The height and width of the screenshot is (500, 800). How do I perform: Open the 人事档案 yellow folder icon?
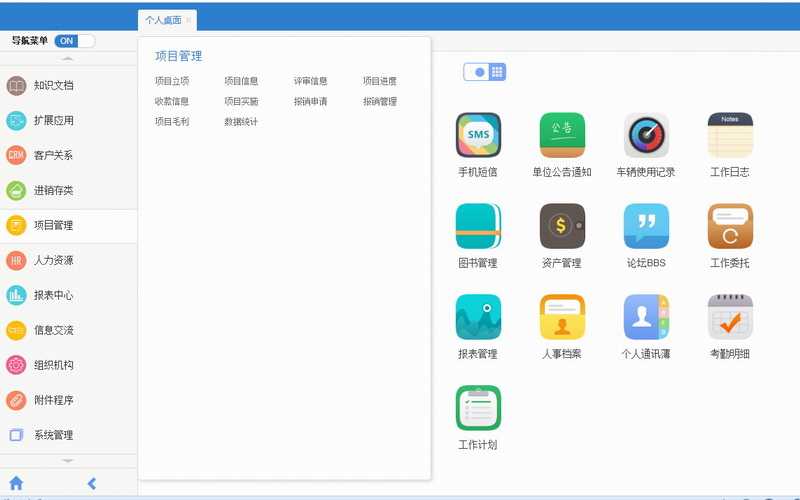pyautogui.click(x=562, y=317)
